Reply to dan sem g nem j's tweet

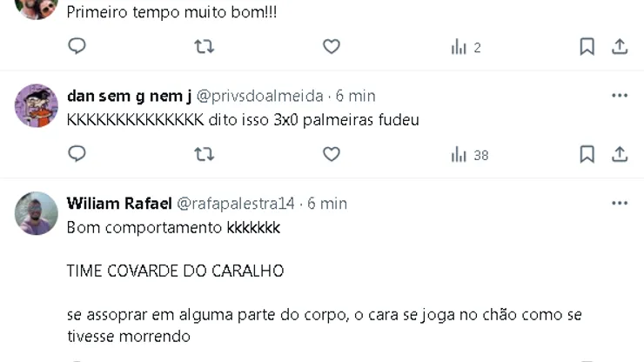(x=77, y=154)
